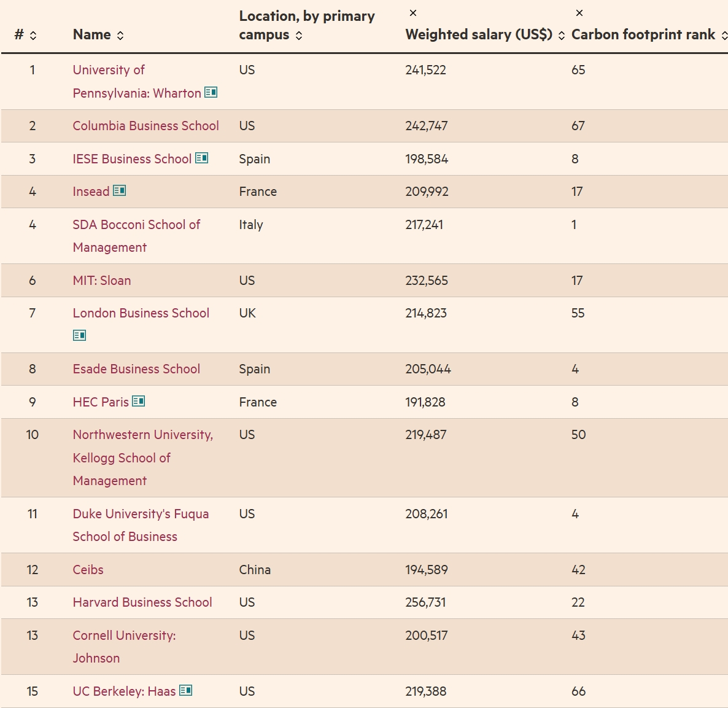Click the 200,517 salary for Cornell Johnson
728x708 pixels.
[426, 635]
